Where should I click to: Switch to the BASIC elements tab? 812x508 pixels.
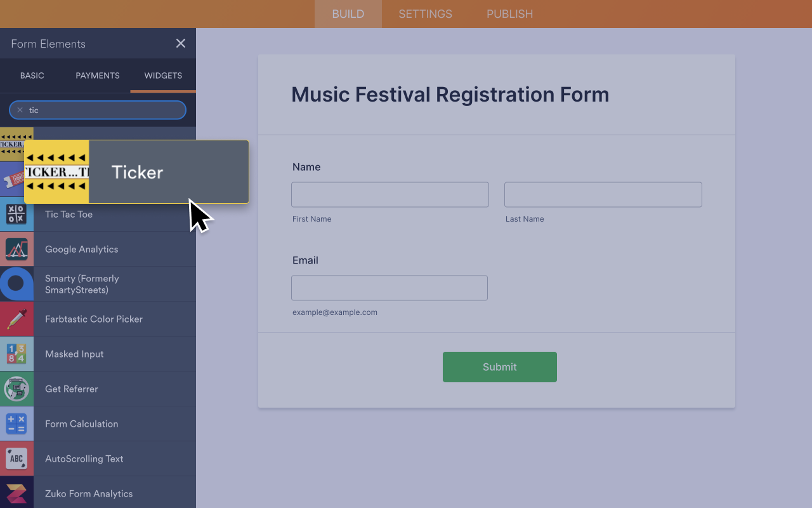(x=32, y=76)
